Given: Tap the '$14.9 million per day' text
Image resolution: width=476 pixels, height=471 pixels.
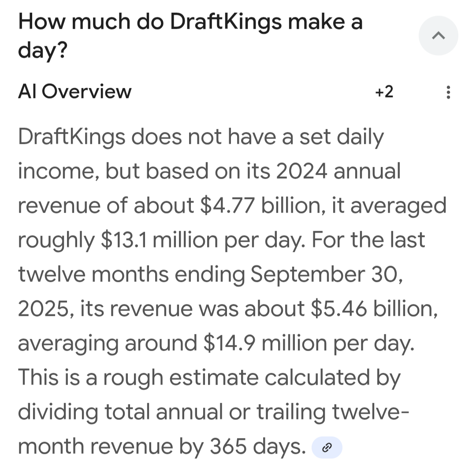Looking at the screenshot, I should click(x=309, y=344).
